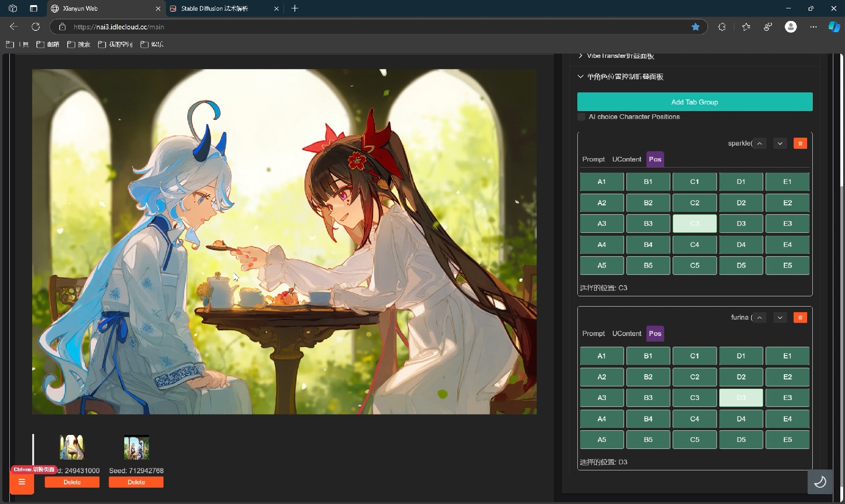This screenshot has width=845, height=504.
Task: Delete the furina character group via trash icon
Action: (x=800, y=317)
